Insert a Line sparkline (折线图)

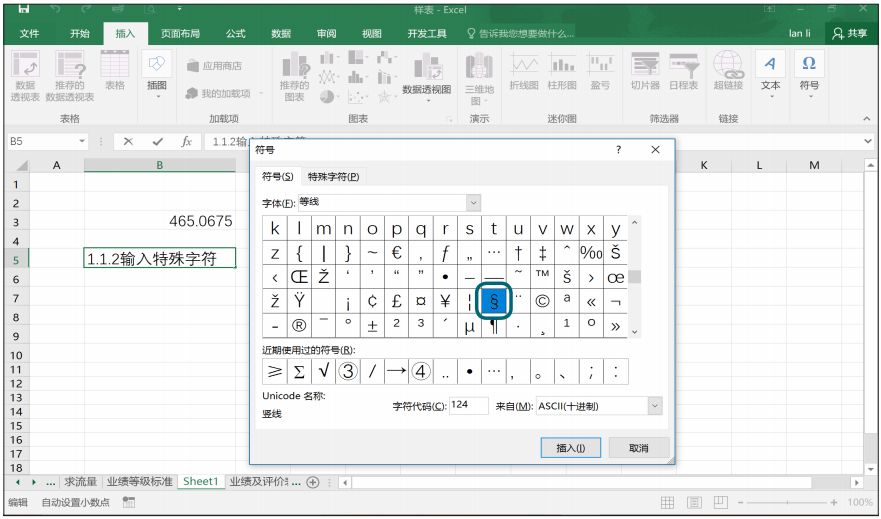524,71
